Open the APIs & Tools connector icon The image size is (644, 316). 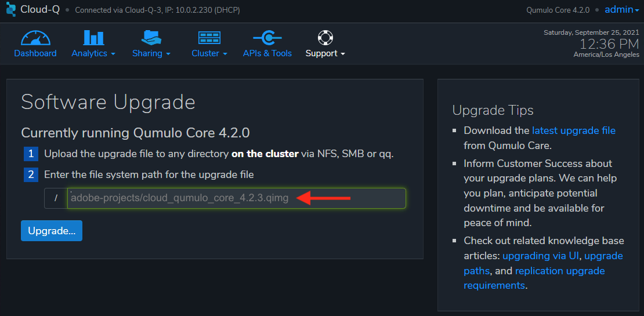tap(267, 38)
